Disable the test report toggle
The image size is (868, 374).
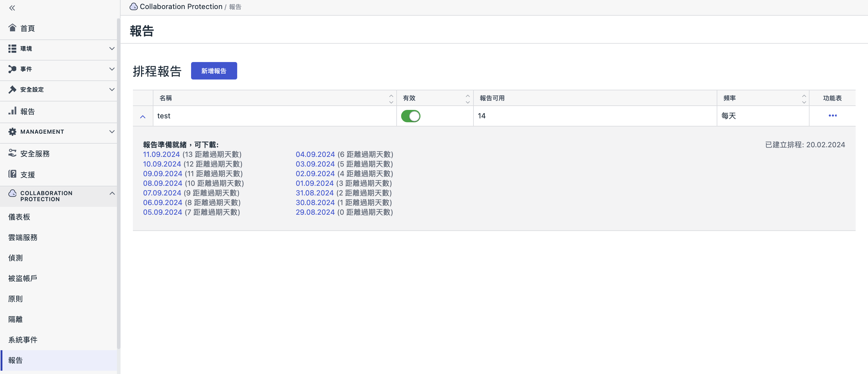point(410,116)
